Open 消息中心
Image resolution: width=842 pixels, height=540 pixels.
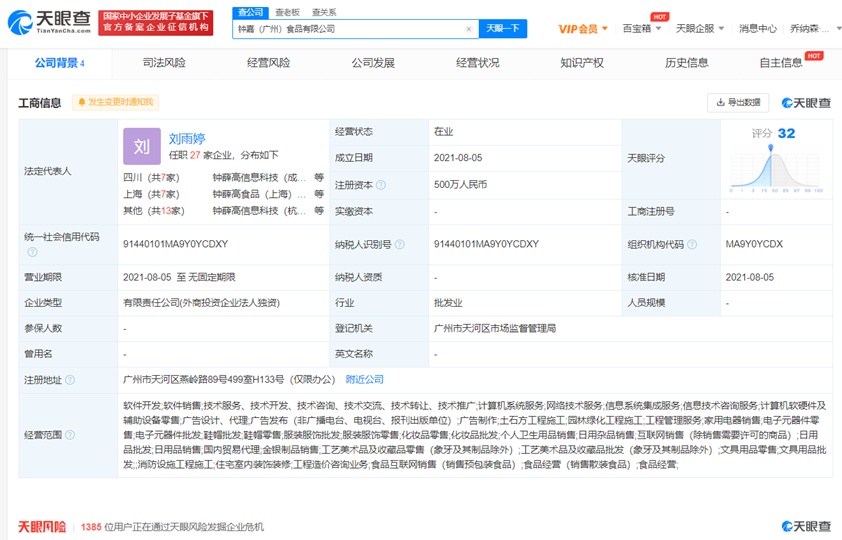click(x=758, y=28)
